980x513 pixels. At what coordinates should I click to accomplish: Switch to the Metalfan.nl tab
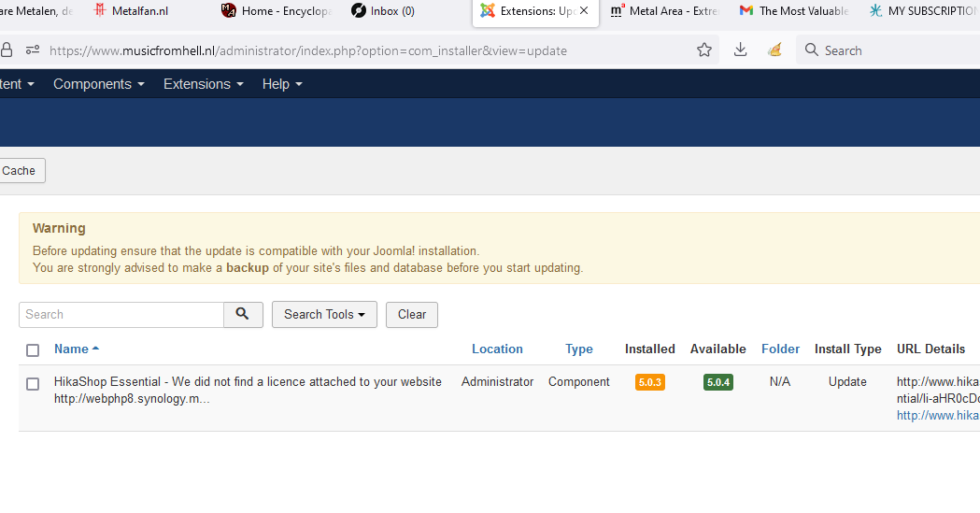tap(131, 10)
